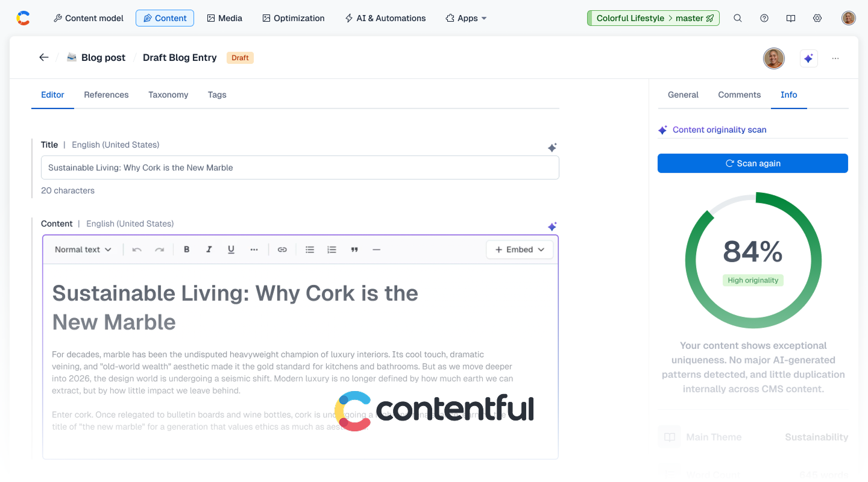This screenshot has width=868, height=482.
Task: Apply bold formatting
Action: (x=187, y=249)
